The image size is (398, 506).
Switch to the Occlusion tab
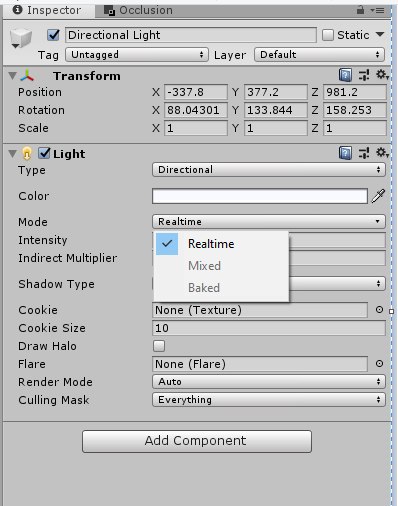(138, 10)
